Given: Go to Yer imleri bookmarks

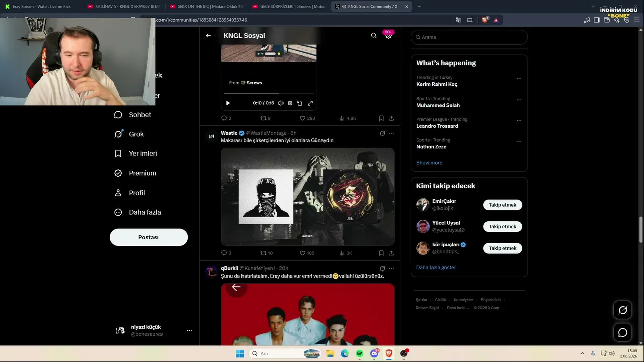Looking at the screenshot, I should 136,154.
